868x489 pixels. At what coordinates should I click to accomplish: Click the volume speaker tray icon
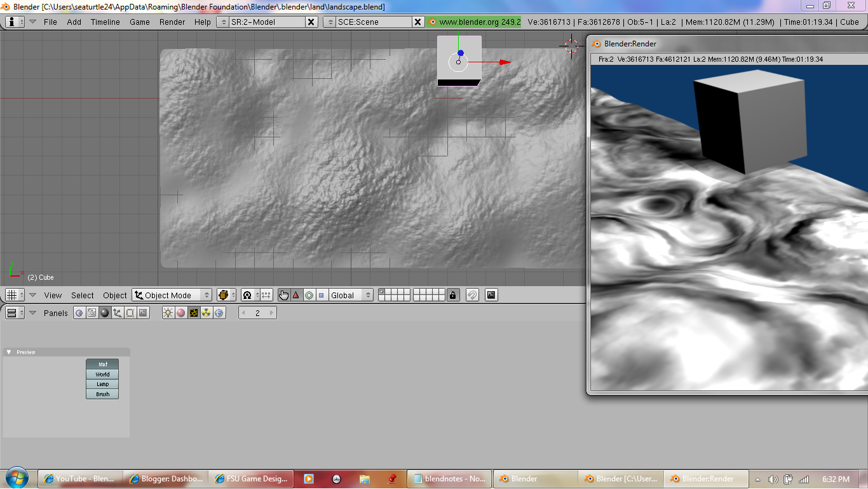pos(773,479)
